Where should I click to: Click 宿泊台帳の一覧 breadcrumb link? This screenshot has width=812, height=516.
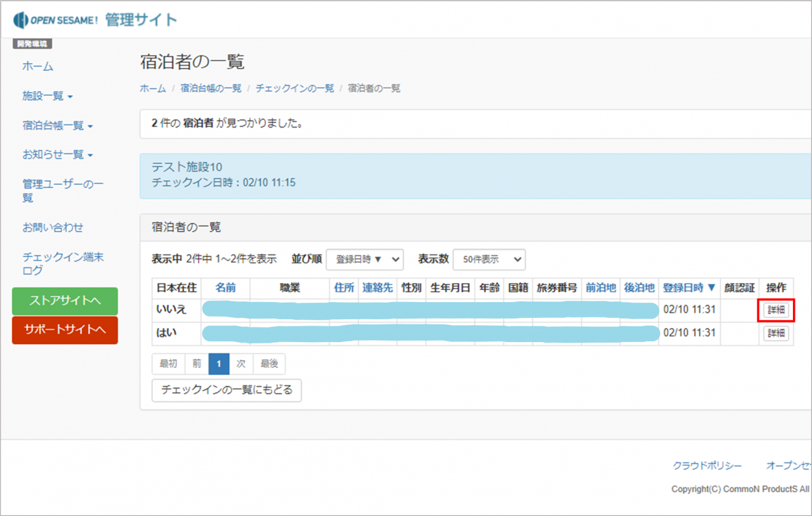[x=211, y=89]
